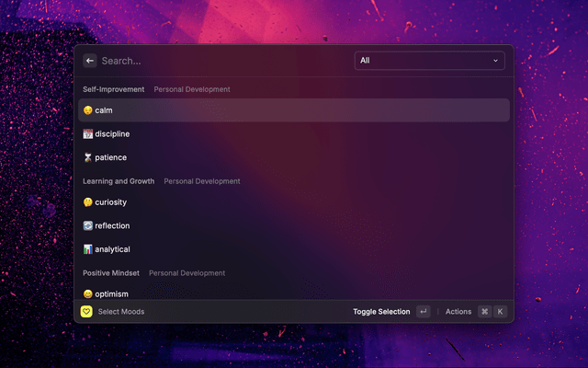Click the back arrow beside the search field
This screenshot has width=588, height=368.
point(90,61)
